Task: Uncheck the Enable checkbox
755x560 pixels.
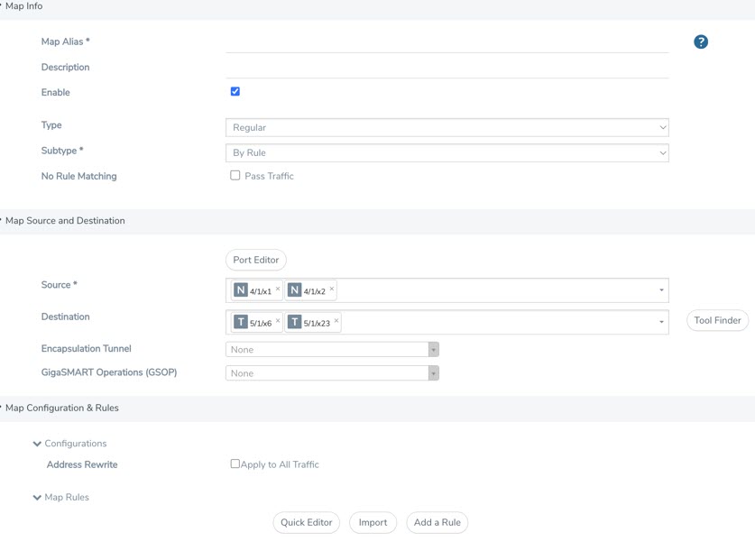Action: 235,92
